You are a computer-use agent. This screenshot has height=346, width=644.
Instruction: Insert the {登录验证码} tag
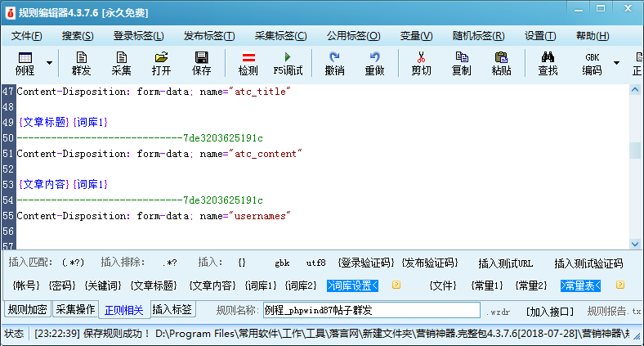click(x=365, y=263)
